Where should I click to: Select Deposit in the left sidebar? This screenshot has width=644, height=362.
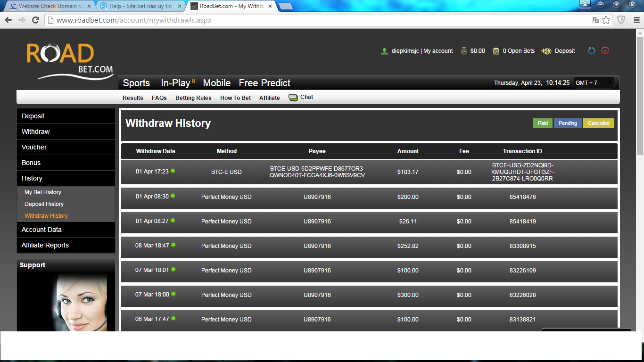tap(66, 116)
